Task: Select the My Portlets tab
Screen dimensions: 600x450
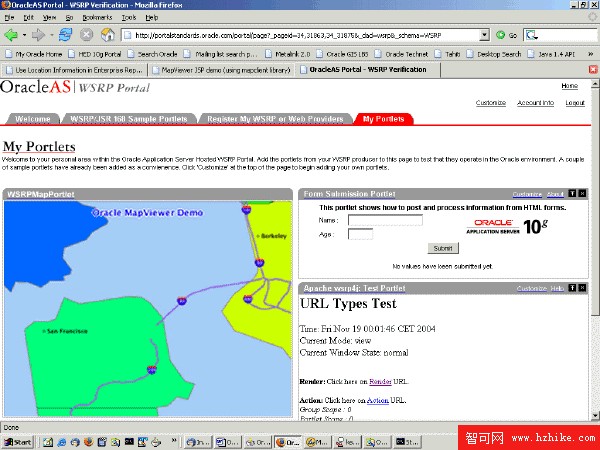Action: click(x=383, y=119)
